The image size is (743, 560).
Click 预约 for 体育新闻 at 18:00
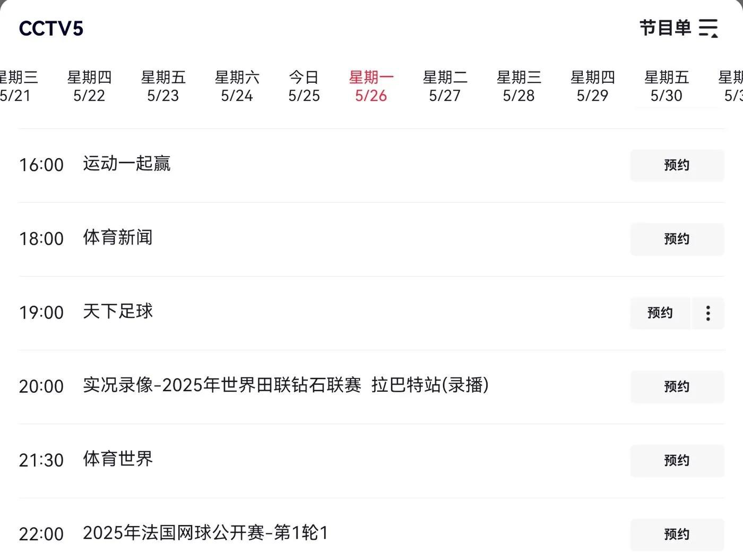pos(677,239)
